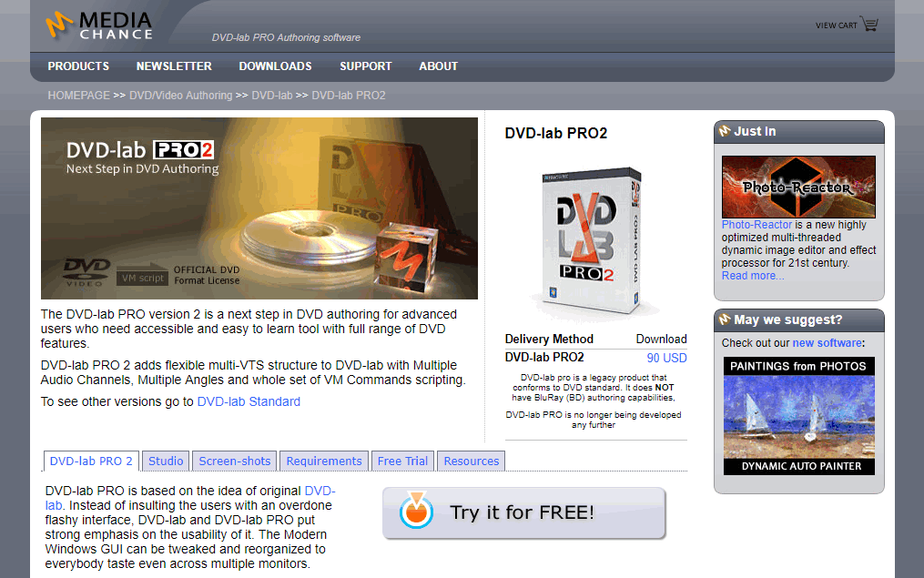Click the Photo-Reactor logo image
The width and height of the screenshot is (924, 578).
(798, 188)
